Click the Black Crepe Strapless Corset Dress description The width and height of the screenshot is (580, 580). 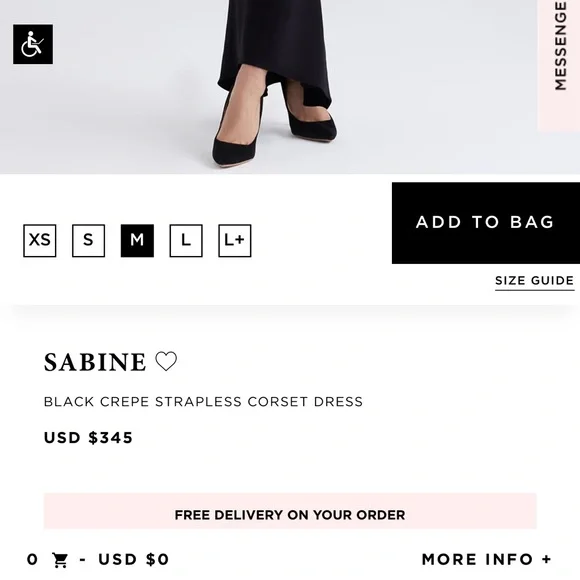tap(203, 402)
